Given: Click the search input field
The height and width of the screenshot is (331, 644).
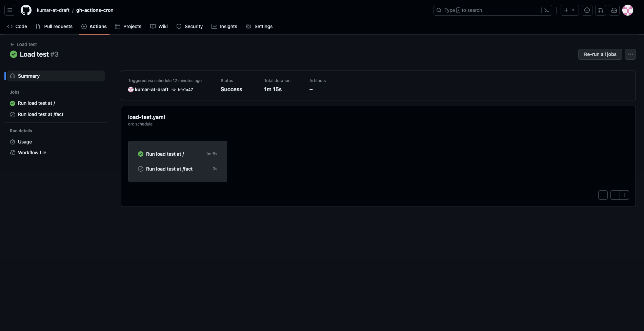Looking at the screenshot, I should click(x=488, y=10).
